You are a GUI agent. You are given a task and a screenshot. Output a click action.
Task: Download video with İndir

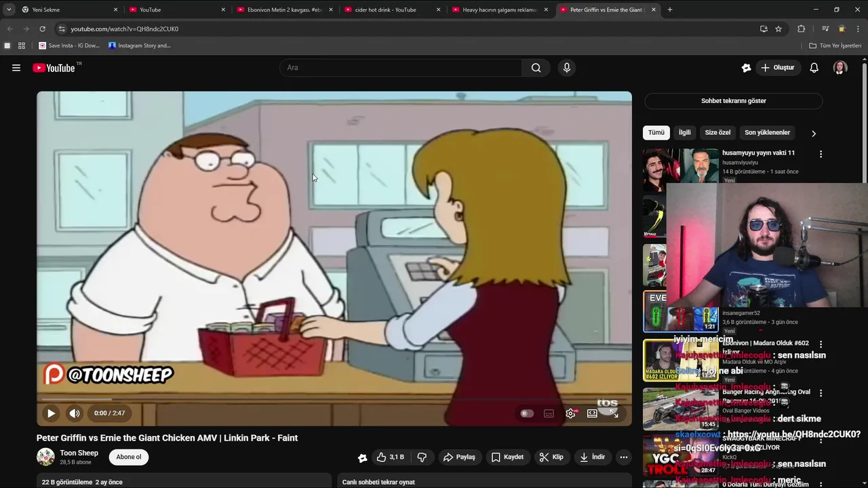592,457
